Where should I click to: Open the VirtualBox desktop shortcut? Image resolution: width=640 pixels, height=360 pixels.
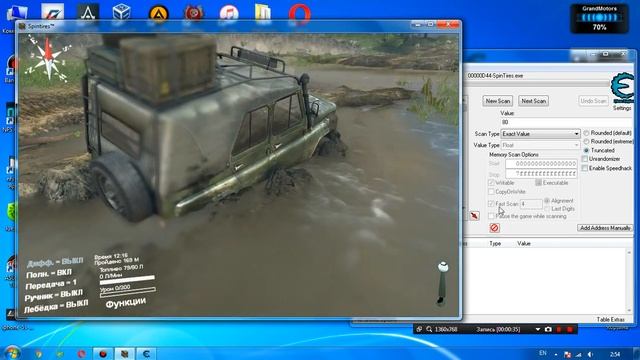(x=121, y=12)
